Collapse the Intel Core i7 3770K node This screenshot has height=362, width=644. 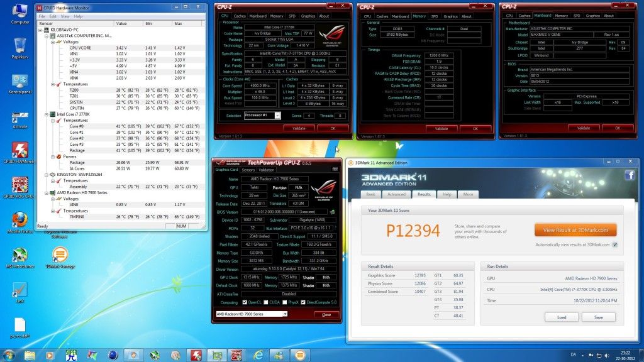[x=47, y=114]
